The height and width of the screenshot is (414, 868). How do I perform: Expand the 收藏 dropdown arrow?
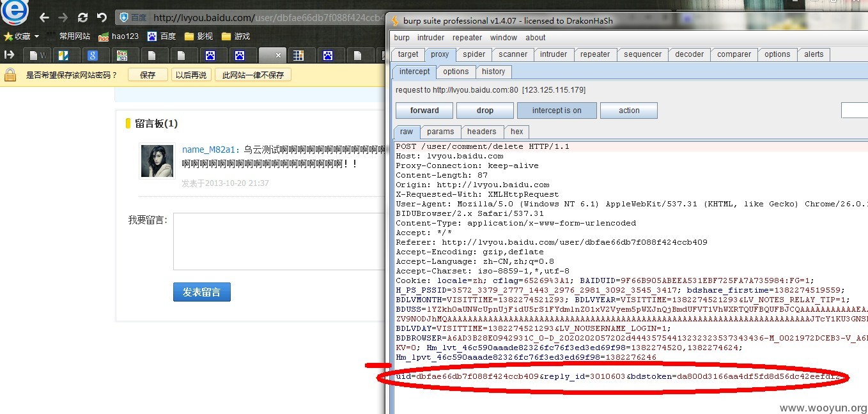point(36,36)
